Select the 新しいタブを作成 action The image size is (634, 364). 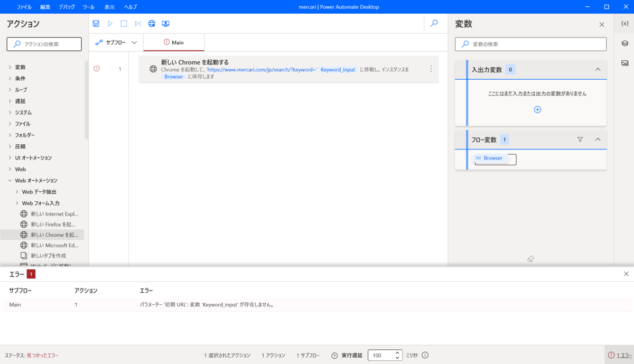[x=43, y=256]
